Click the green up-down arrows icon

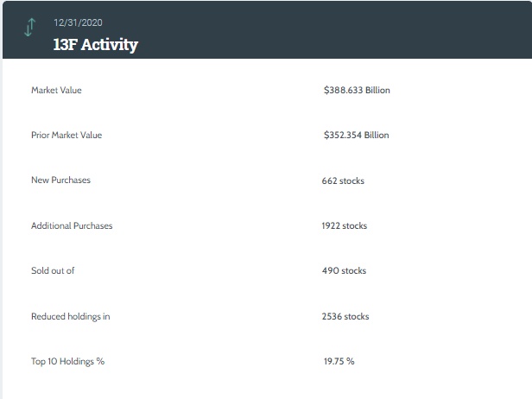[29, 28]
